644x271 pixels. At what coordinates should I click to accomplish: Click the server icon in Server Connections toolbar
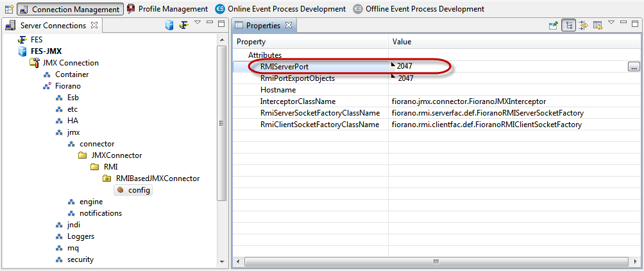[169, 25]
